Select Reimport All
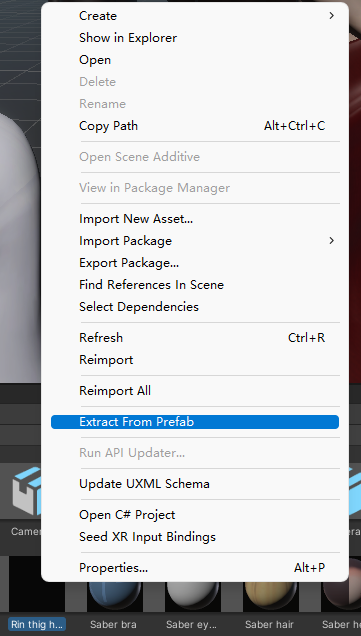 [115, 391]
